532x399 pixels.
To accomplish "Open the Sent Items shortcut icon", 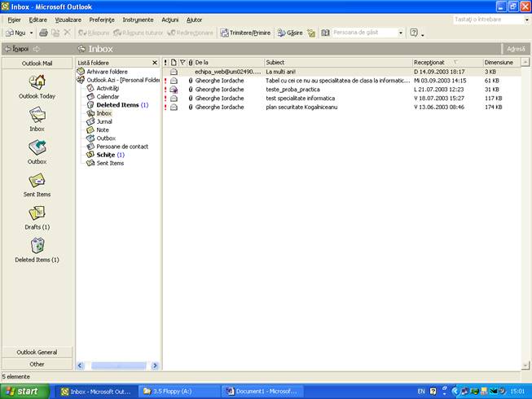I will [37, 180].
